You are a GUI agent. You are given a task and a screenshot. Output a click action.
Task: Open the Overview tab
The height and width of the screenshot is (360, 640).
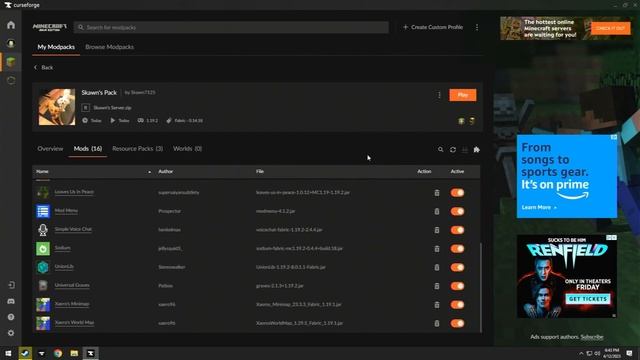[50, 149]
